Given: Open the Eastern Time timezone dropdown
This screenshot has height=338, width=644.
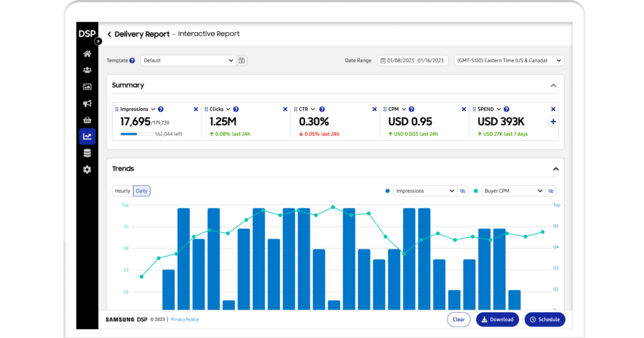Looking at the screenshot, I should pos(509,60).
